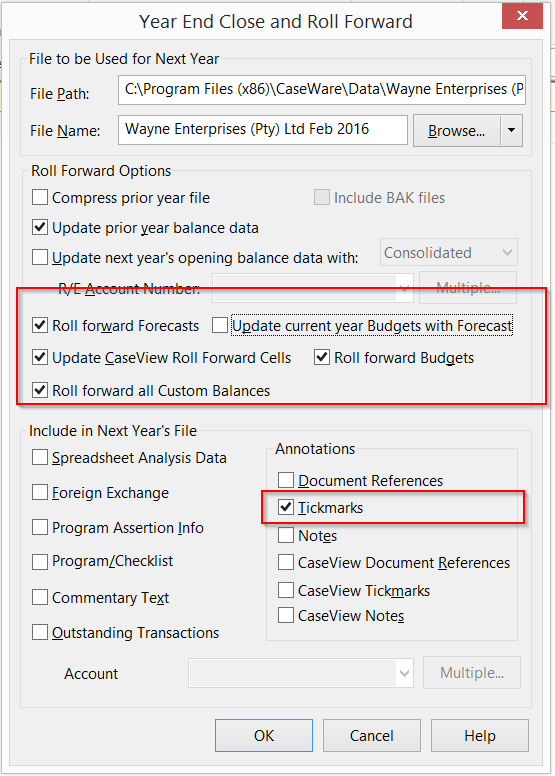Click into the File Name field
555x776 pixels.
pos(262,130)
